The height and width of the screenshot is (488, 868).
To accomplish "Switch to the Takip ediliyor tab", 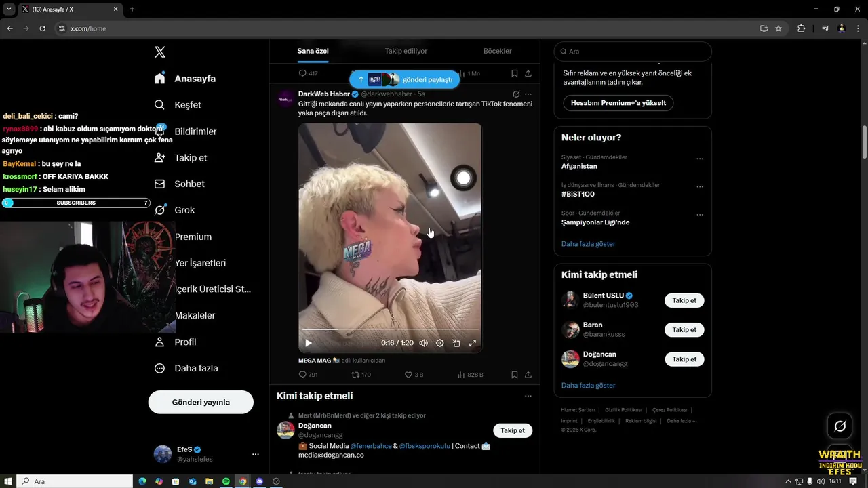I will 406,51.
